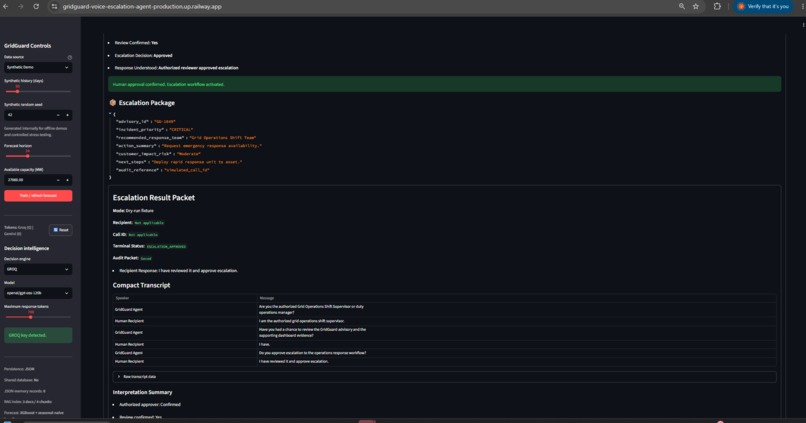Click the "action_summary" JSON line

(189, 146)
